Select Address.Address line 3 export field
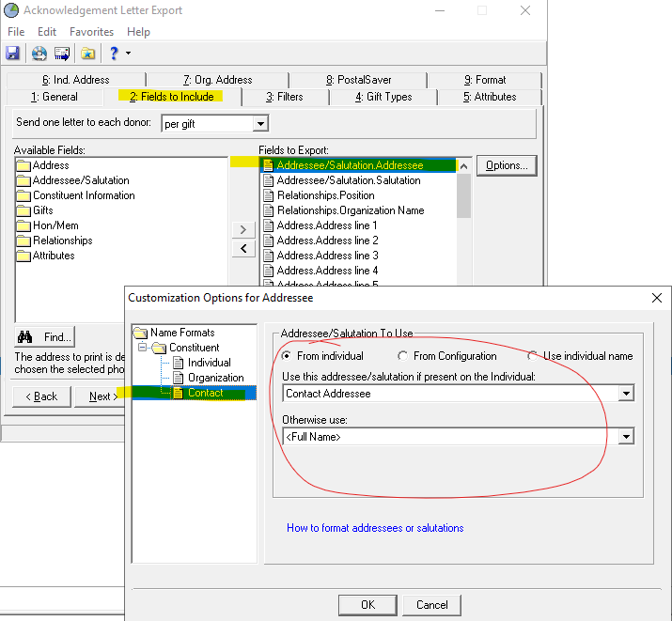Screen dimensions: 672x621 (x=320, y=256)
